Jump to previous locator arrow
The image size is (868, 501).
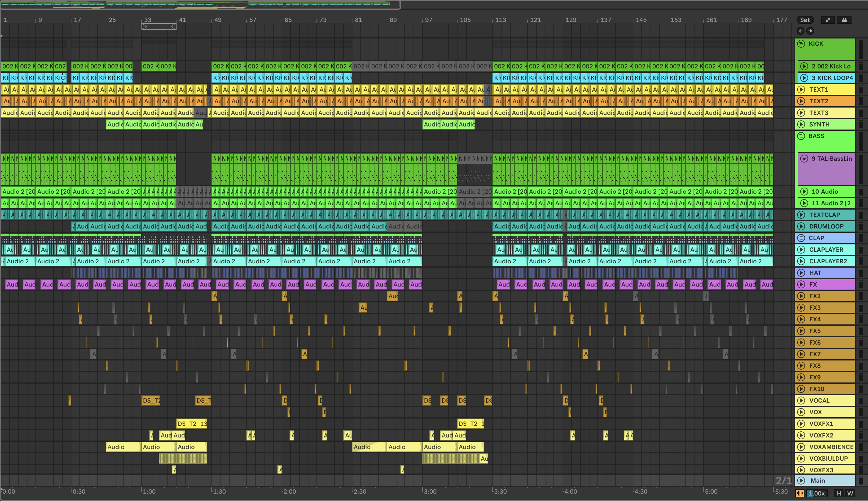[801, 31]
